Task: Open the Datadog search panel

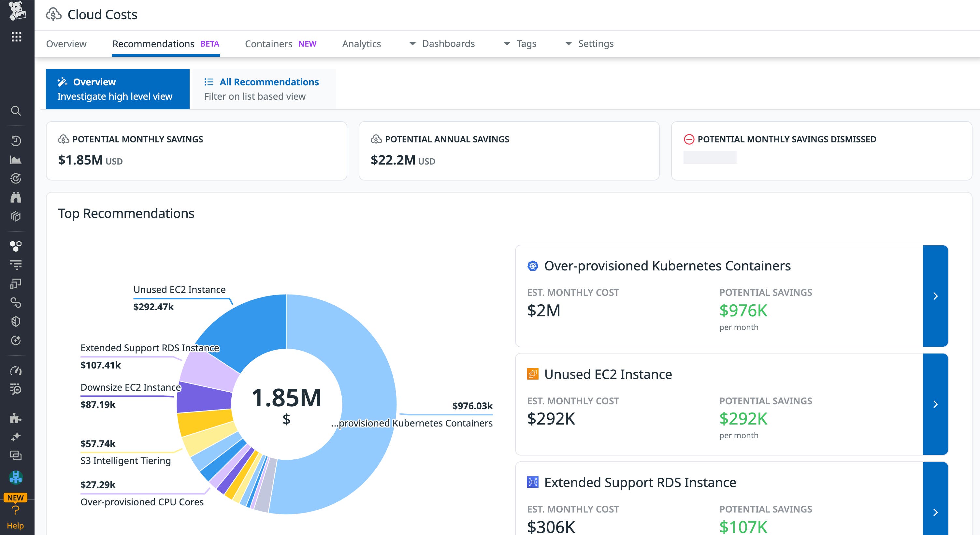Action: [16, 111]
